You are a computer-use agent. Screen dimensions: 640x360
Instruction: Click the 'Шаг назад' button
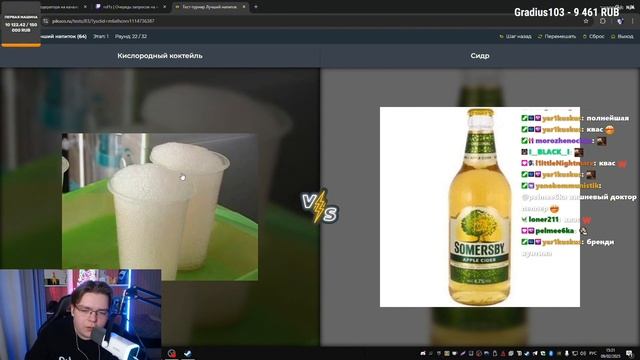[x=516, y=36]
